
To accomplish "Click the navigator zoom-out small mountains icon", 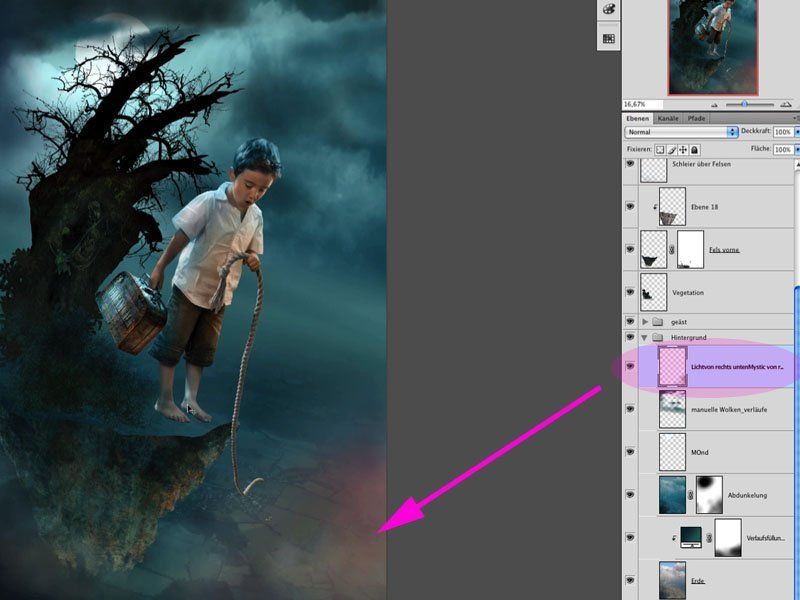I will (x=714, y=105).
